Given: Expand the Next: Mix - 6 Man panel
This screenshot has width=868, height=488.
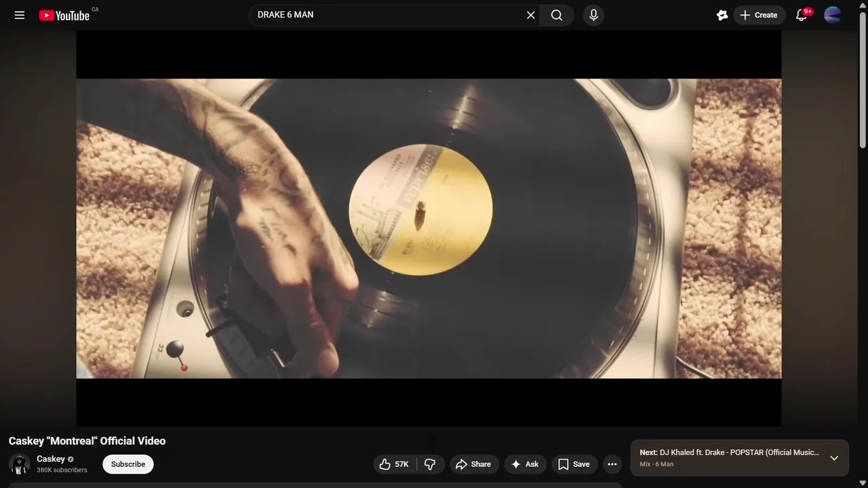Looking at the screenshot, I should (834, 458).
